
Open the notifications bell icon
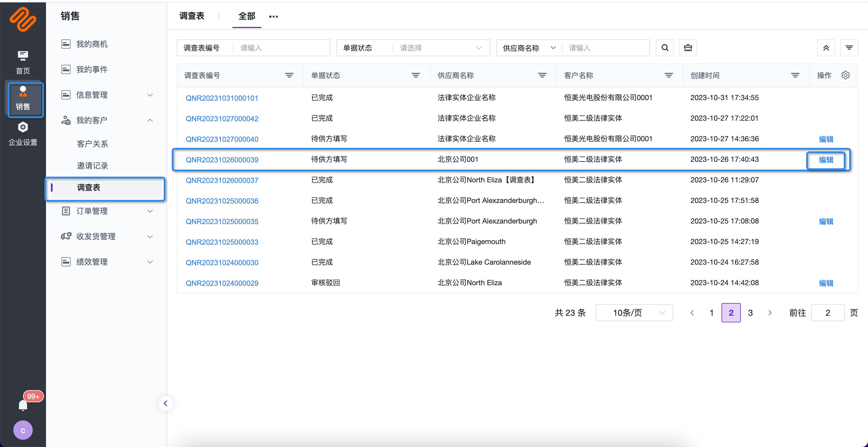[23, 405]
